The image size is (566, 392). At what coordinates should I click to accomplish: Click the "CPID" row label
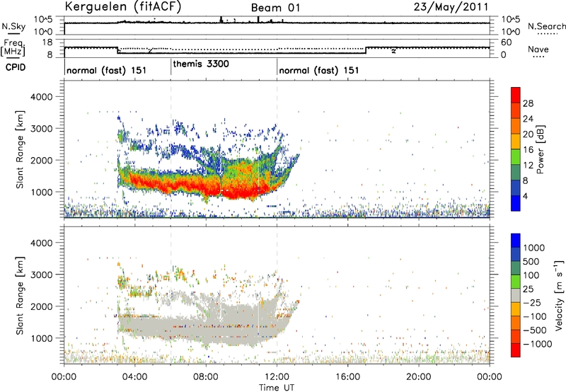point(16,67)
